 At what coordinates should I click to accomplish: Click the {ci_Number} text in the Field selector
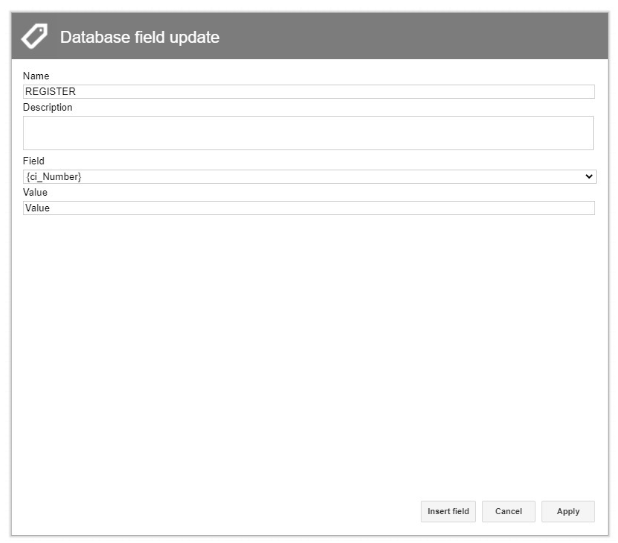(54, 177)
